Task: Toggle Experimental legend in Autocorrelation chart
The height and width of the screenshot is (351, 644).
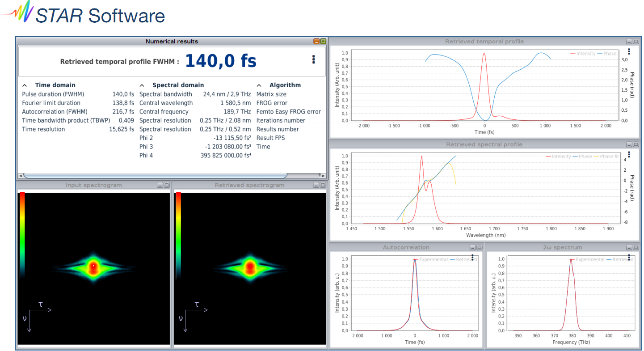Action: pos(430,259)
